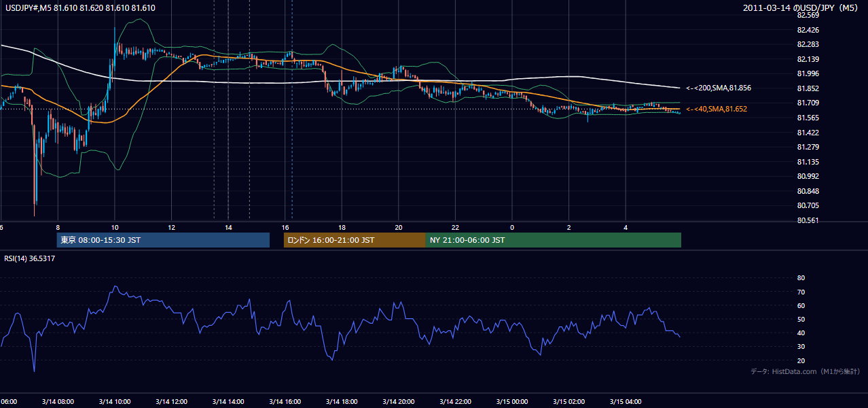Click RSI scale value 30

click(801, 347)
